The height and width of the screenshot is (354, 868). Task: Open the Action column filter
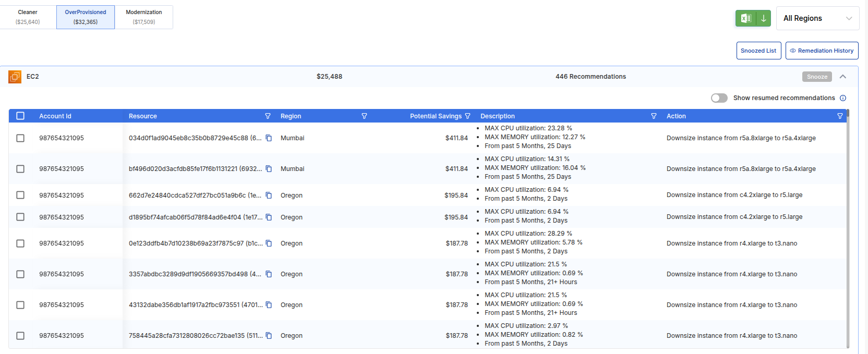pyautogui.click(x=840, y=116)
